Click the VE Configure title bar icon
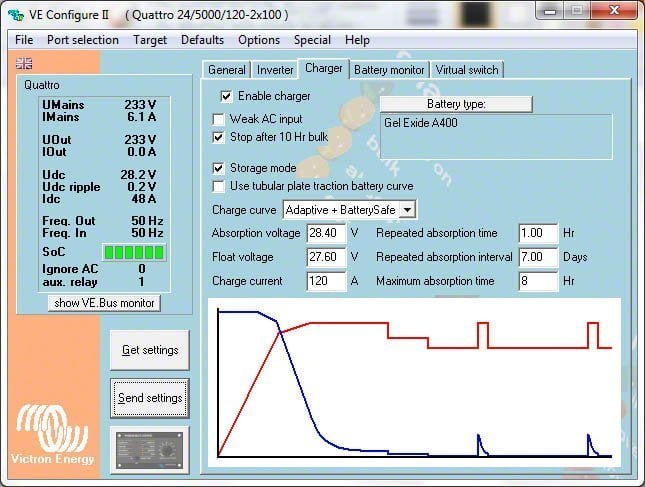The image size is (645, 487). click(x=17, y=15)
